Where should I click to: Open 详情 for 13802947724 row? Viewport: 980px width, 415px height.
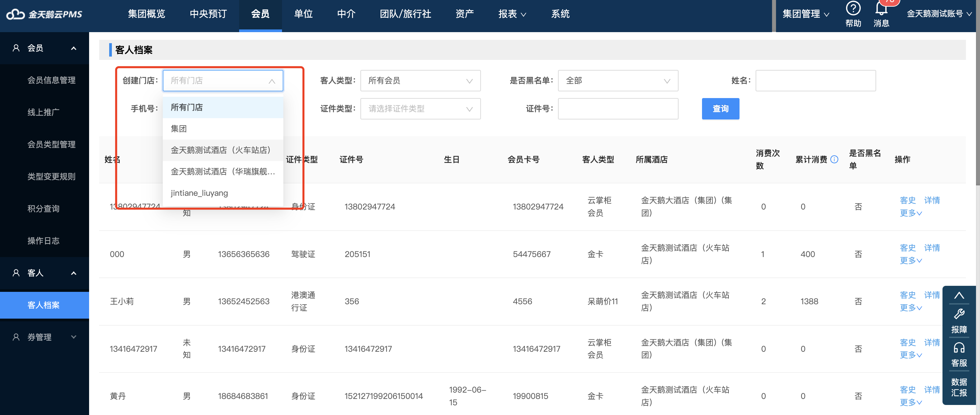pyautogui.click(x=932, y=200)
